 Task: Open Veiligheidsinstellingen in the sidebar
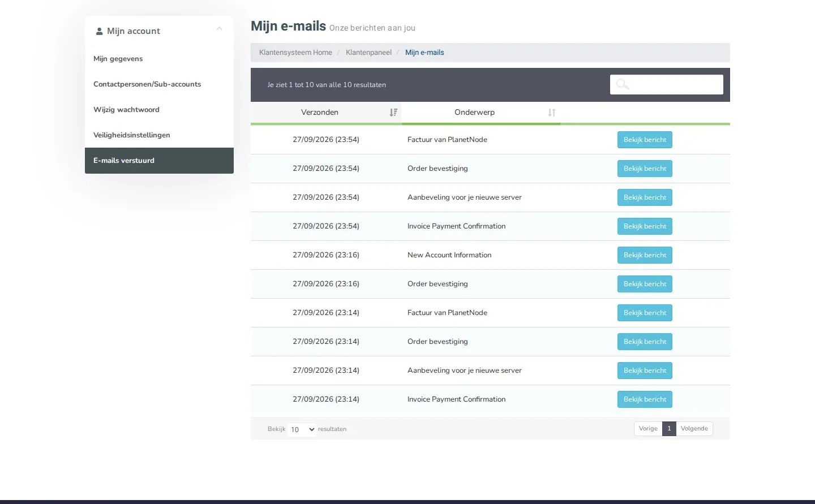[x=131, y=135]
